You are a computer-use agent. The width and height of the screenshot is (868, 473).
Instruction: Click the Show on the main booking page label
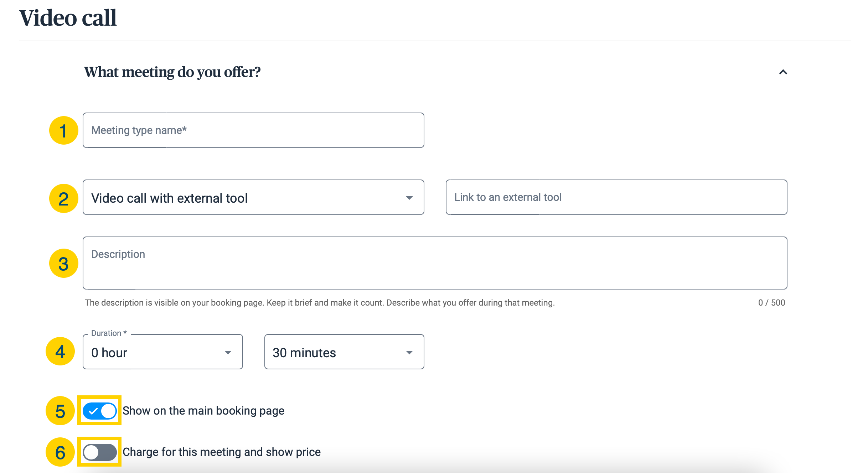(x=203, y=411)
